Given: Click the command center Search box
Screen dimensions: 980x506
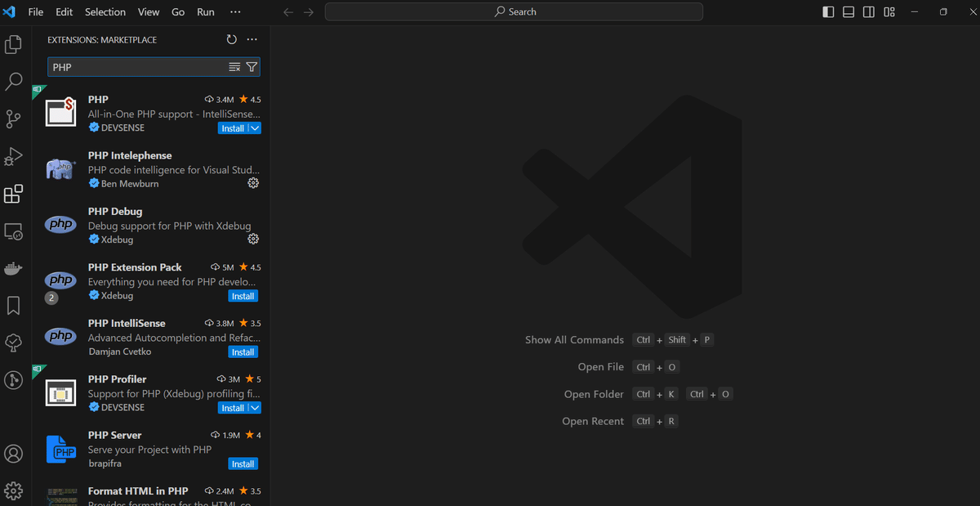Looking at the screenshot, I should point(514,11).
